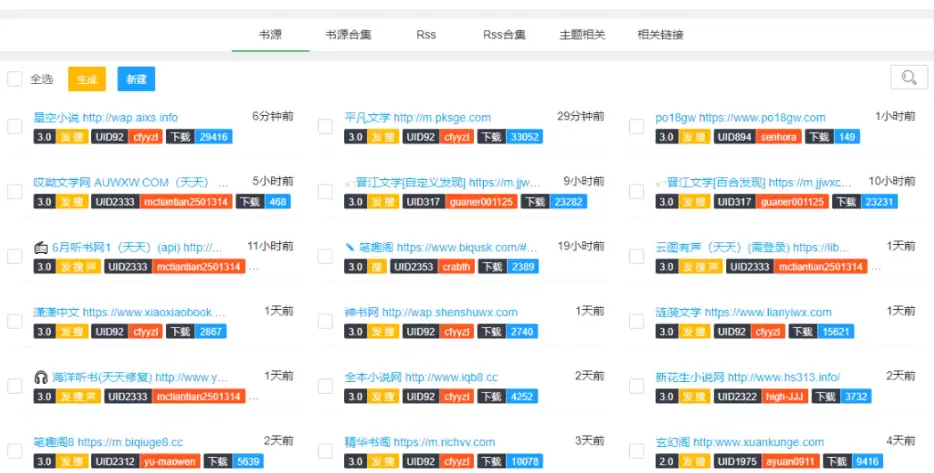Tick the 全选 select-all checkbox
Image resolution: width=934 pixels, height=473 pixels.
point(15,79)
